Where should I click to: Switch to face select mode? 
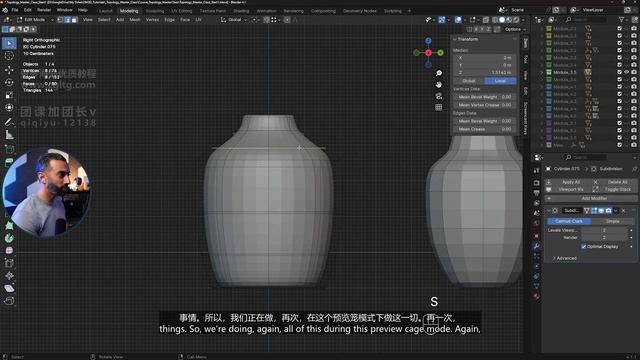tap(74, 20)
